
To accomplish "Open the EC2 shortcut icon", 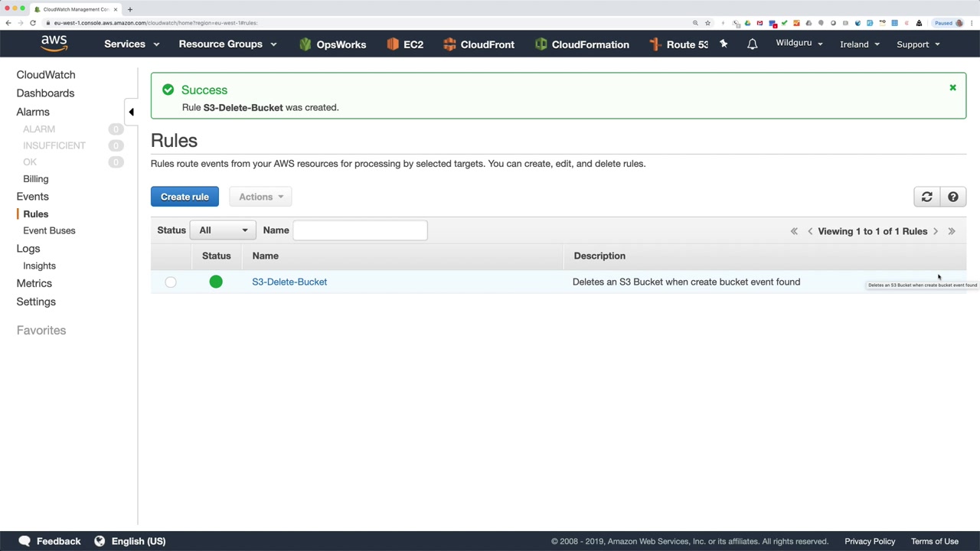I will (393, 44).
